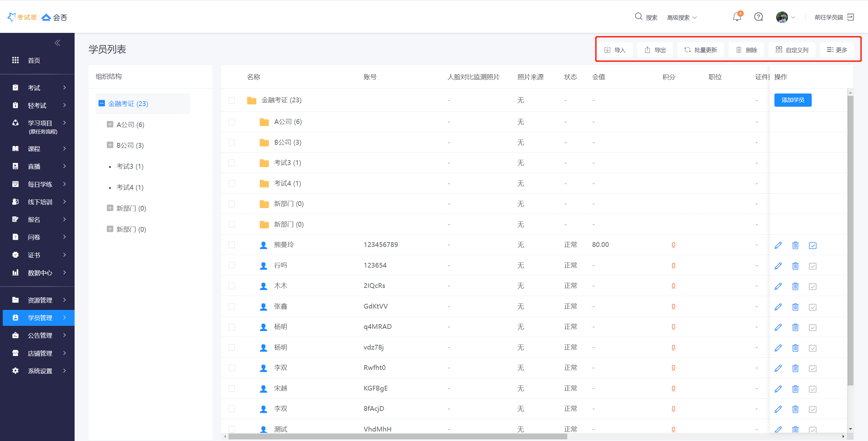The image size is (868, 441).
Task: Click the edit pencil icon for 熊曼玲
Action: point(778,245)
